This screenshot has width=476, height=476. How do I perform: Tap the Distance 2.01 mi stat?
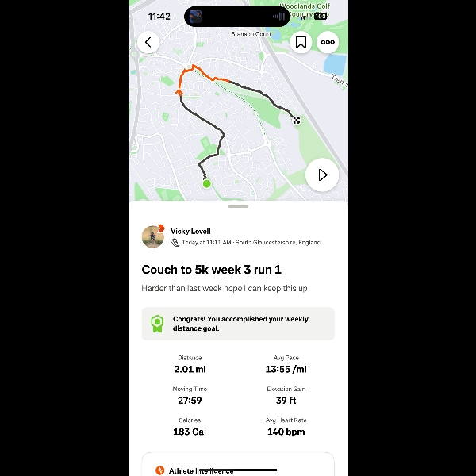click(x=190, y=365)
